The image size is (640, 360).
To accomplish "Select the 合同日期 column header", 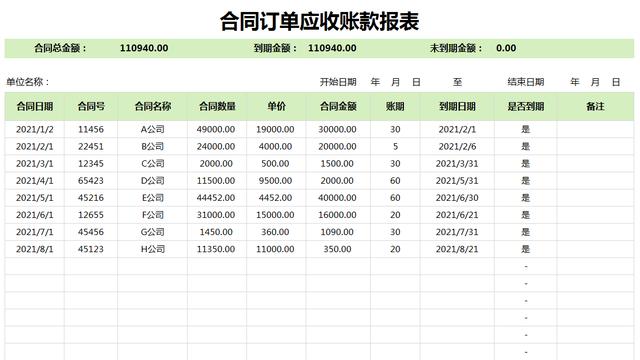I will [x=35, y=107].
